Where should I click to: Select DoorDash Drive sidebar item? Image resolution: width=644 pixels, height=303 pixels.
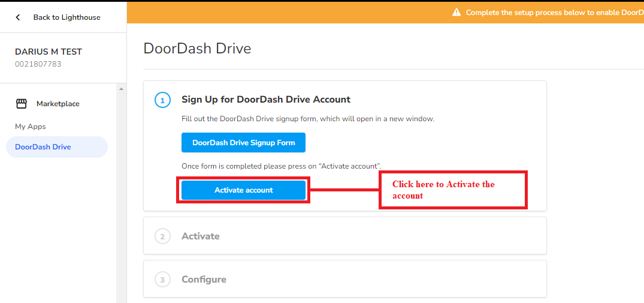click(x=43, y=147)
